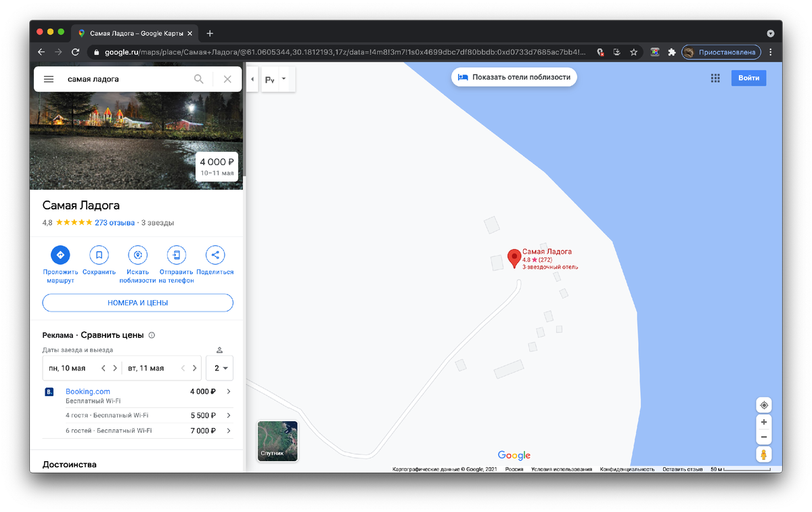Click the red map pin for Самая Ладога
The height and width of the screenshot is (512, 812).
514,258
